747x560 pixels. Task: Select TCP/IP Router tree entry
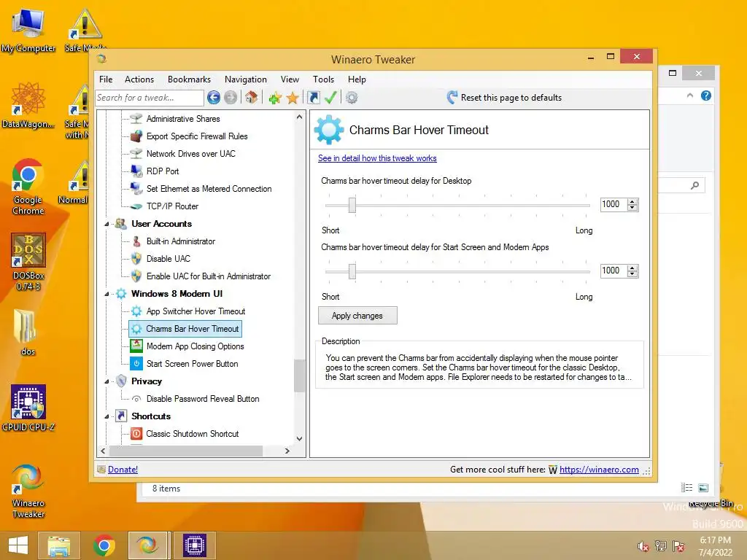[x=172, y=206]
